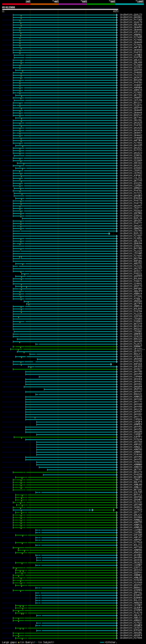
Task: Open hit UniRef100_Q2XTE0
Action: (131, 67)
